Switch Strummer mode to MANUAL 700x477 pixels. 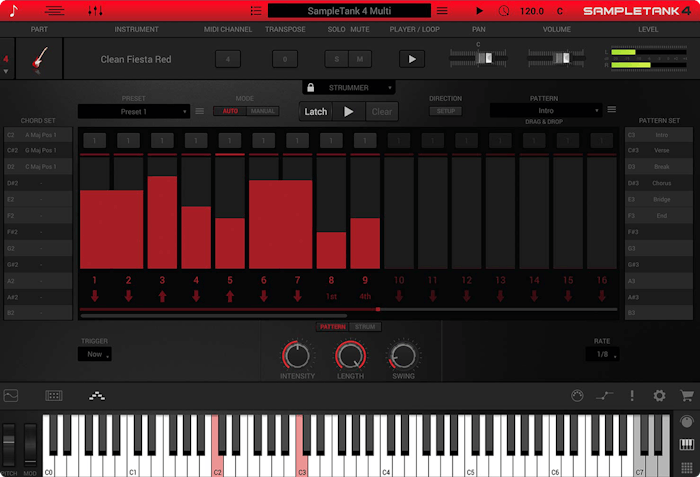262,111
